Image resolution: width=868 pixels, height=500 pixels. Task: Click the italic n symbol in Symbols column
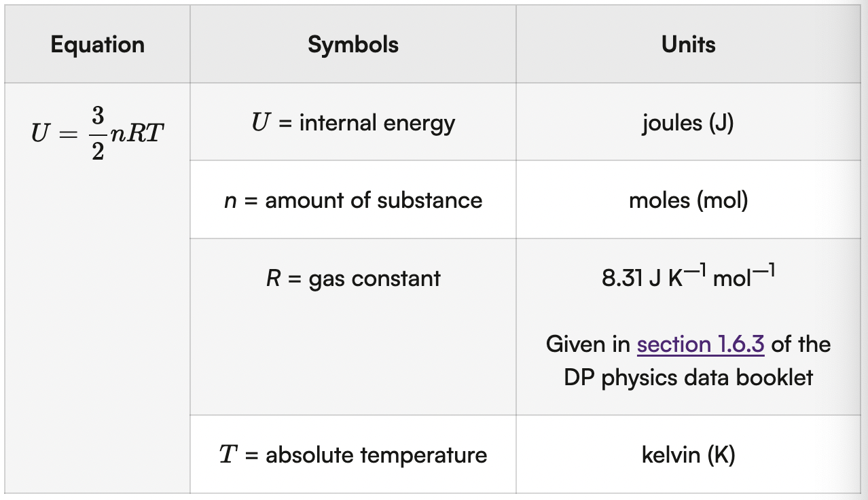click(230, 201)
